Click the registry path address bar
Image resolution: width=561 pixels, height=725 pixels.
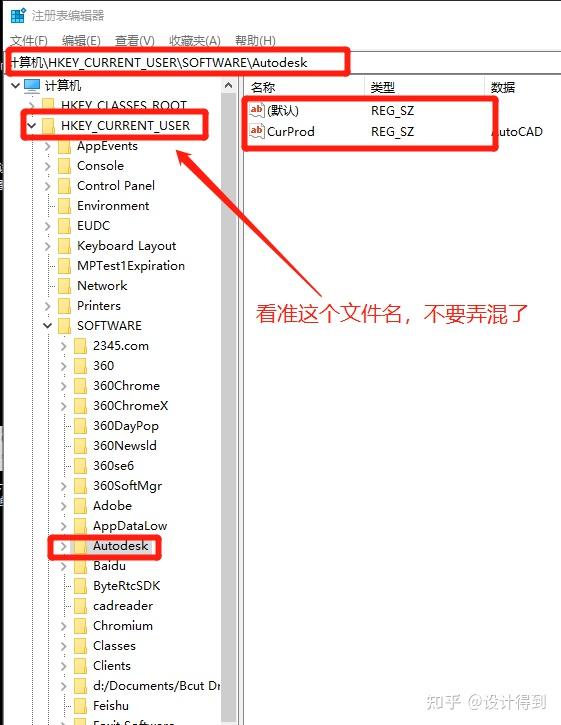coord(282,62)
